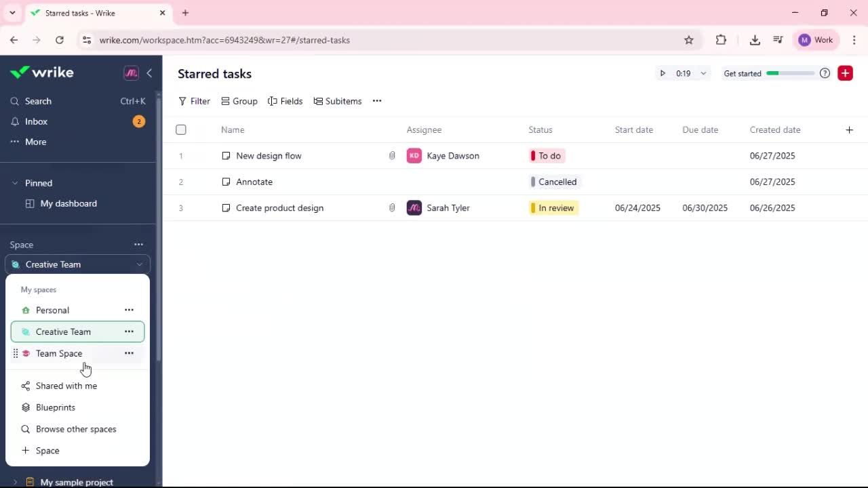The image size is (868, 488).
Task: Click the Start date column header
Action: 634,130
